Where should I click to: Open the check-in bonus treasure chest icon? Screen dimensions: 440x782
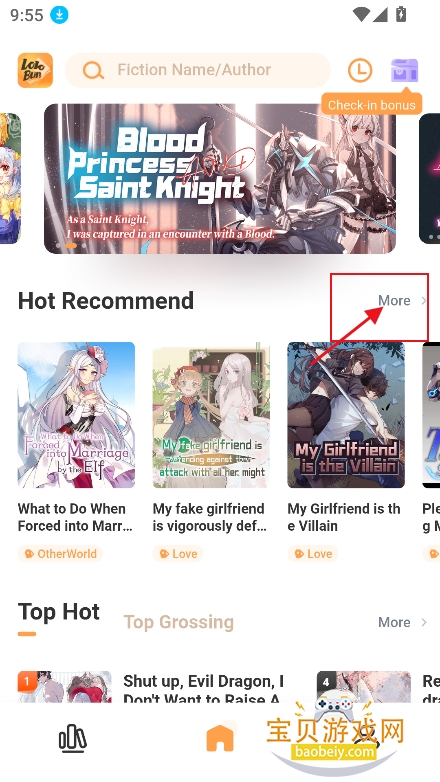(x=404, y=70)
